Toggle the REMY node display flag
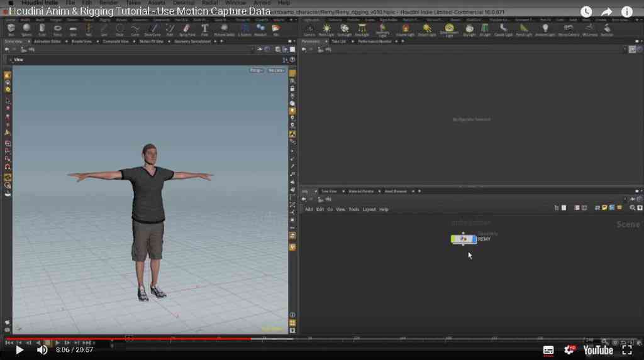This screenshot has height=360, width=644. [474, 239]
